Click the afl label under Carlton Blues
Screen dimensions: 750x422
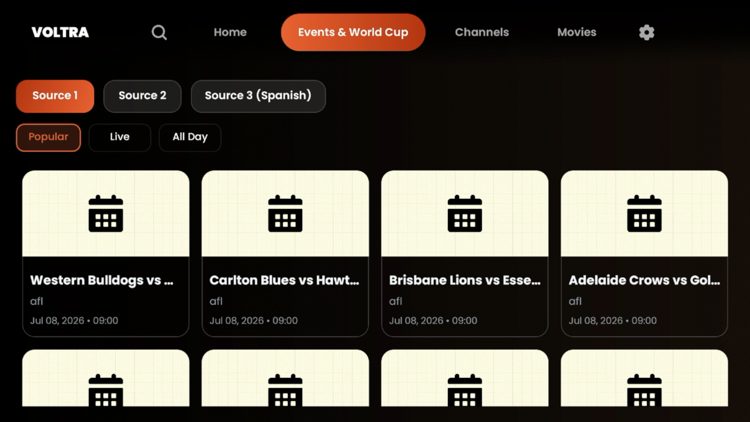pos(216,301)
